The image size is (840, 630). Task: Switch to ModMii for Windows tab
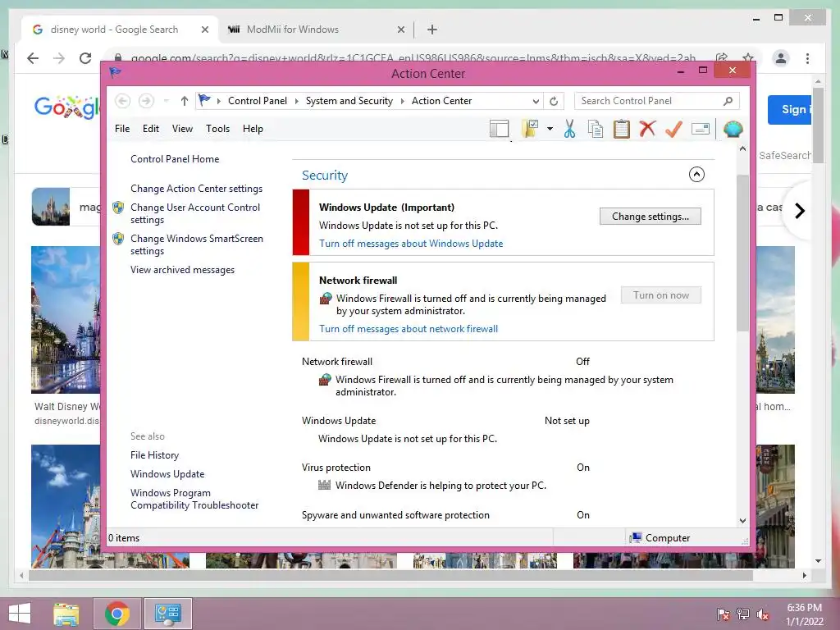point(317,30)
